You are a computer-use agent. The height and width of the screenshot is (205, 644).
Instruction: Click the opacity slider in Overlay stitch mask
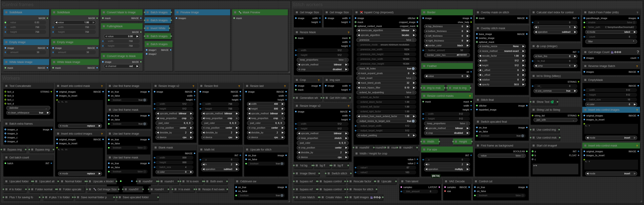click(502, 85)
